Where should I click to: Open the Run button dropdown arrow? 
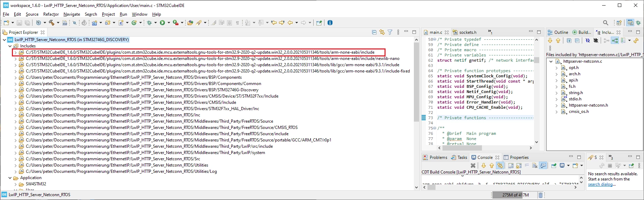click(x=169, y=23)
